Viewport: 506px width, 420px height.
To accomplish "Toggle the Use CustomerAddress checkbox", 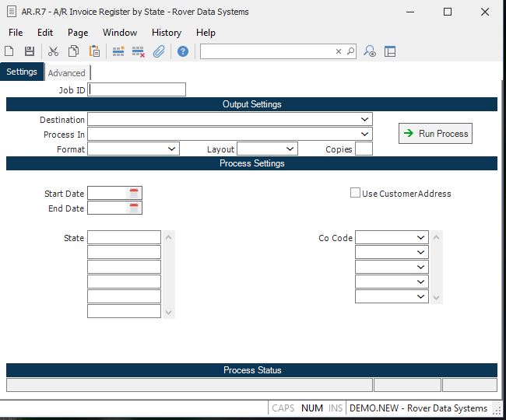I will 356,193.
